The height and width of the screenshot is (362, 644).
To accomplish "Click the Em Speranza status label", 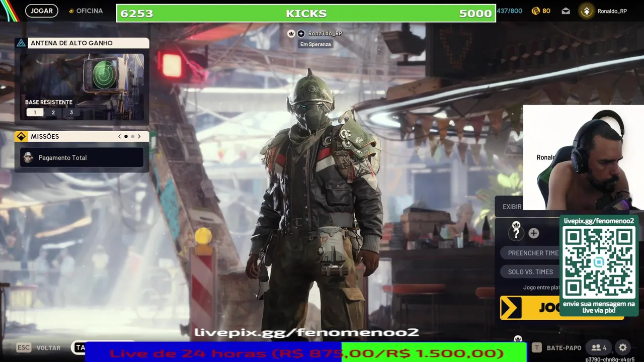I will click(315, 44).
